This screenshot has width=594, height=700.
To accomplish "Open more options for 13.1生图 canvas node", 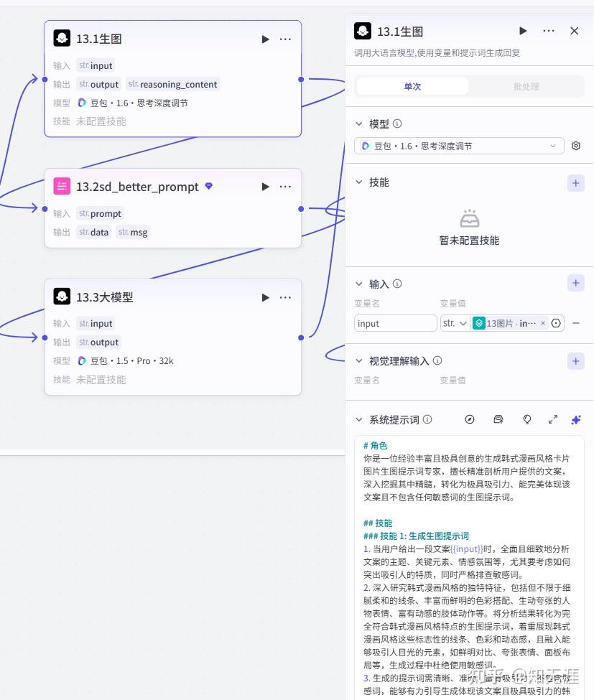I will [285, 39].
